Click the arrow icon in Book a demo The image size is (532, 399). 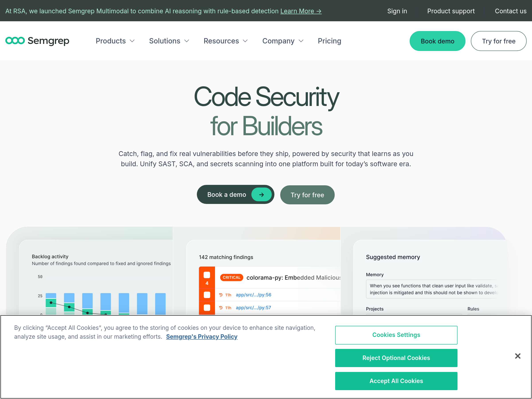261,195
